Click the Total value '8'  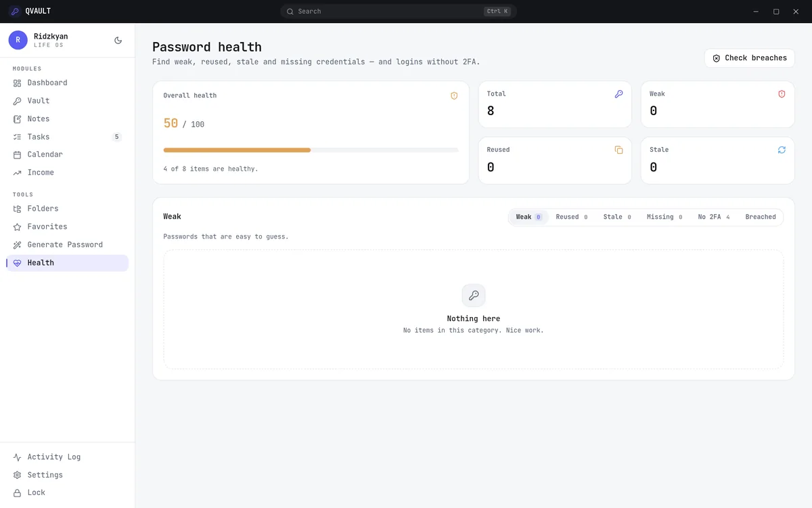click(x=491, y=111)
